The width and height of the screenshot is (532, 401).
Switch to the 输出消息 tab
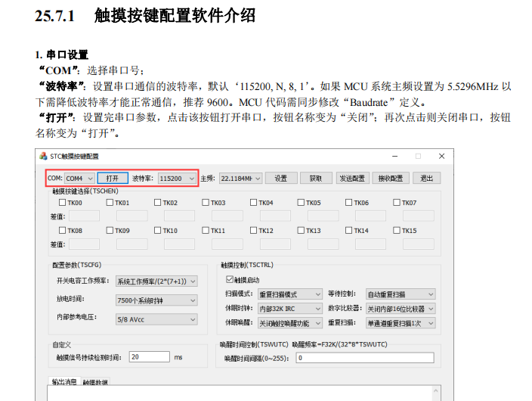63,382
